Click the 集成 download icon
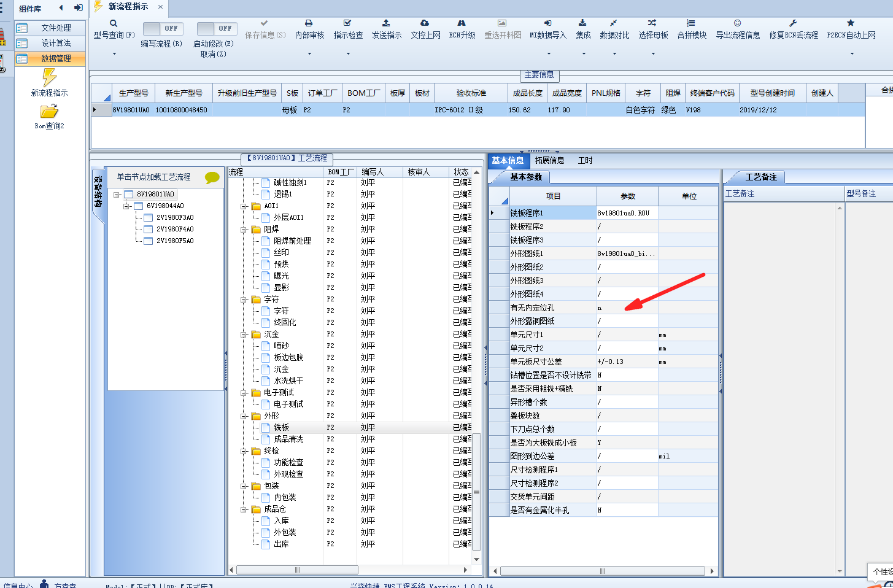This screenshot has width=893, height=588. [x=582, y=23]
